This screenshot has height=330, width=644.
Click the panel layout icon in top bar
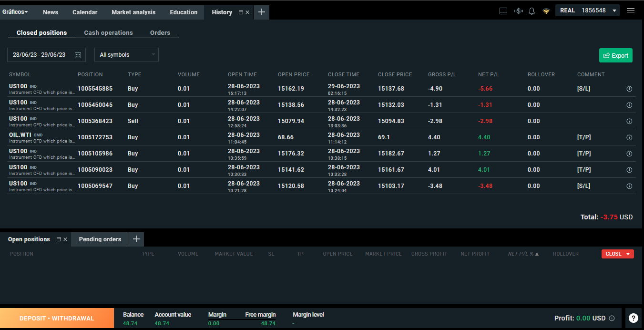503,11
